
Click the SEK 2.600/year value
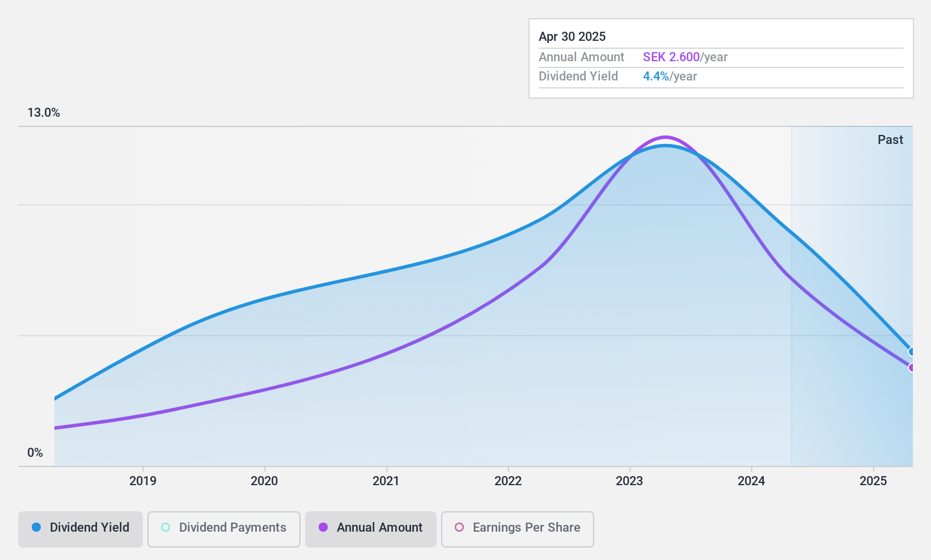tap(685, 57)
